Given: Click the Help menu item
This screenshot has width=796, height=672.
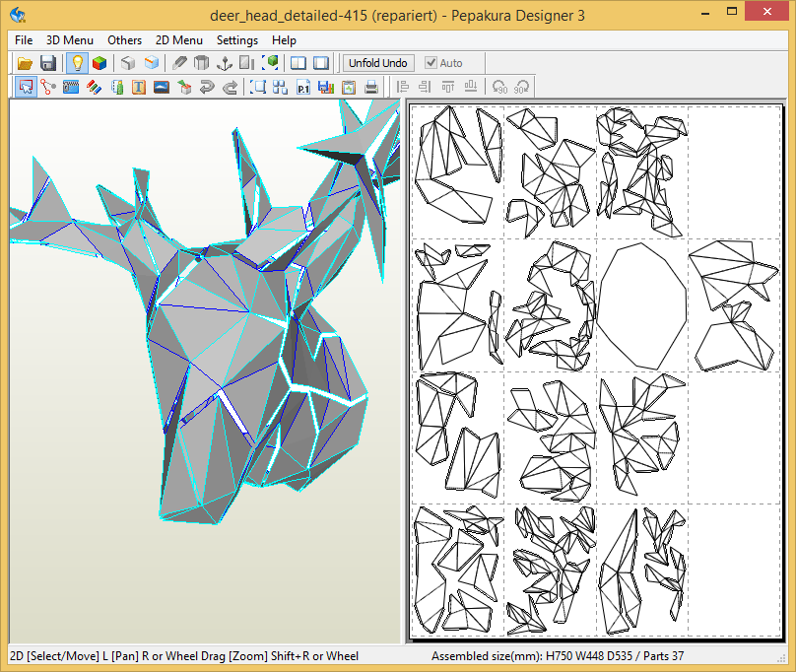Looking at the screenshot, I should [284, 40].
